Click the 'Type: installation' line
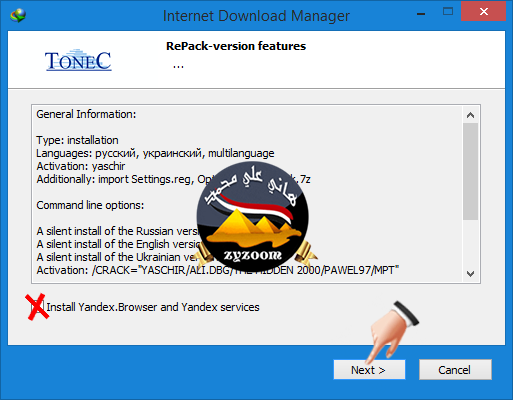 77,140
